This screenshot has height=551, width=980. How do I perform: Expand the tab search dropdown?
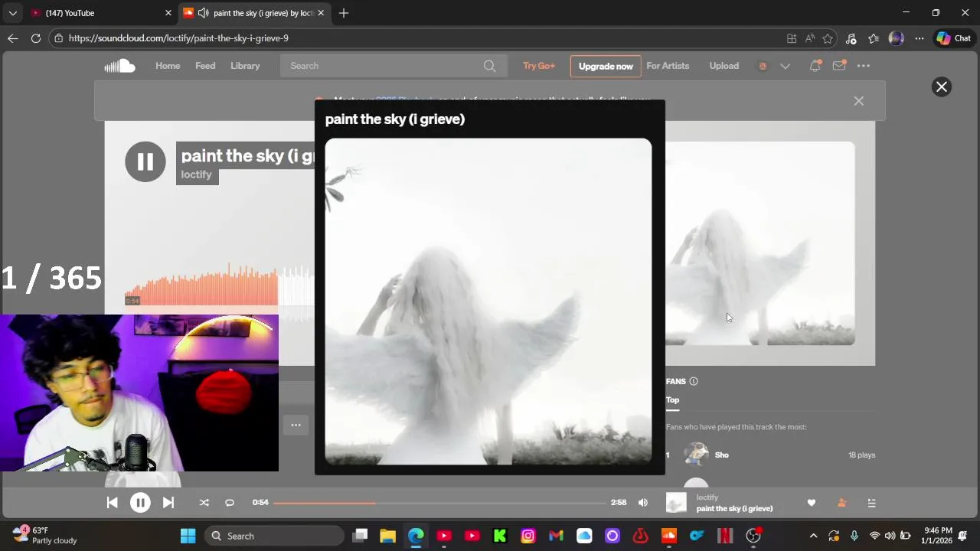pyautogui.click(x=12, y=13)
